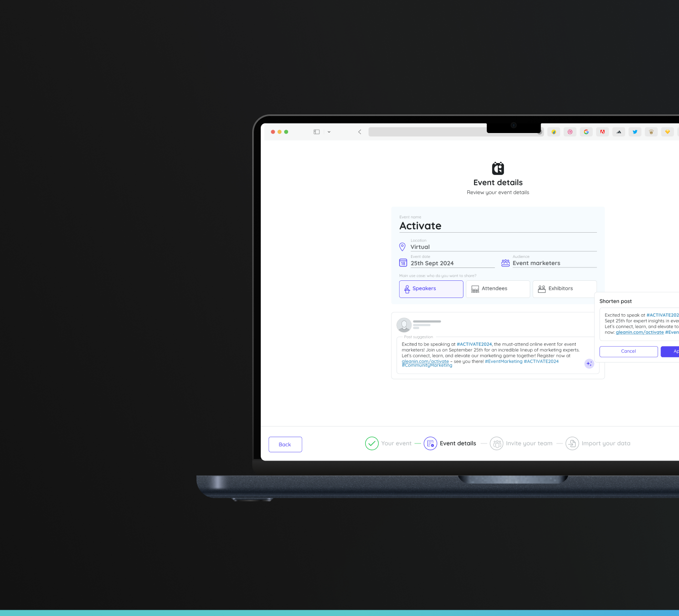Open the Dribbble bookmark in the browser toolbar

(570, 132)
